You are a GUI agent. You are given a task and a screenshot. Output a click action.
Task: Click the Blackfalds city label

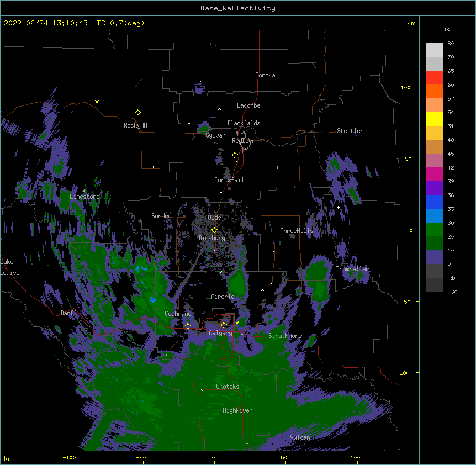click(x=244, y=123)
